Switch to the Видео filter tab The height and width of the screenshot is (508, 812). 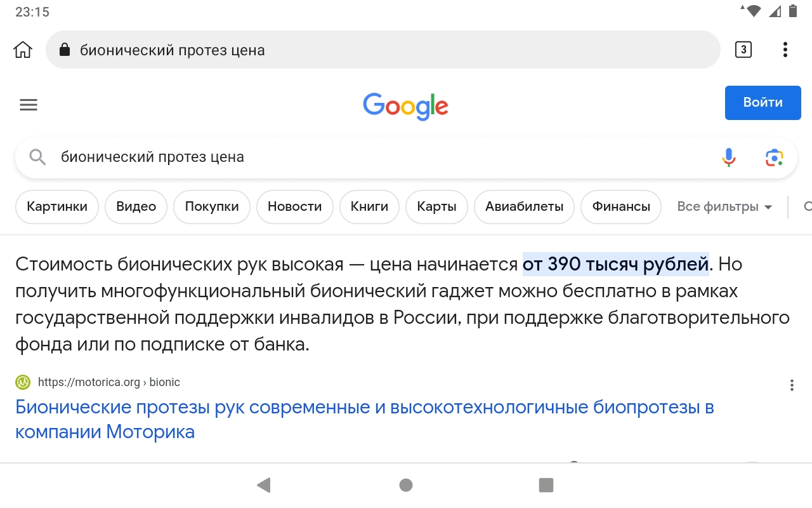tap(136, 206)
